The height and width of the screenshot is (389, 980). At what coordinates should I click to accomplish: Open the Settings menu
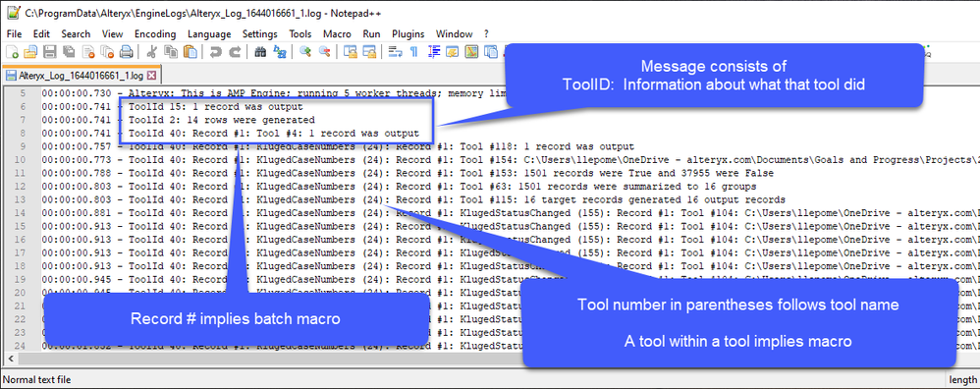[x=260, y=33]
